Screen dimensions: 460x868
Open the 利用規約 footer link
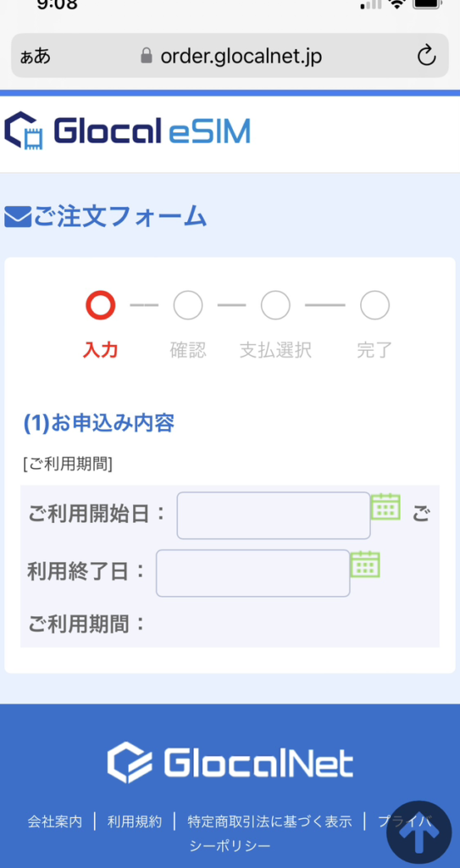pyautogui.click(x=135, y=821)
